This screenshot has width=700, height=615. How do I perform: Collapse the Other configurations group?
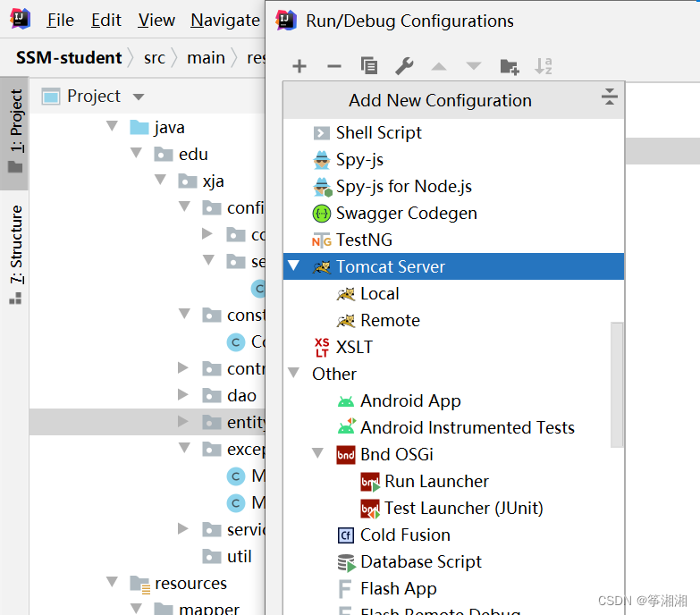293,374
